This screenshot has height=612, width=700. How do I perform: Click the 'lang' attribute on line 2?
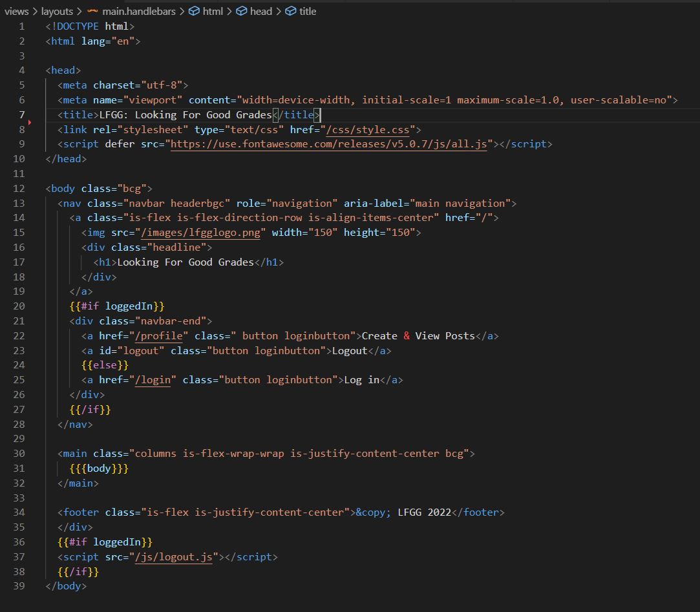tap(93, 41)
